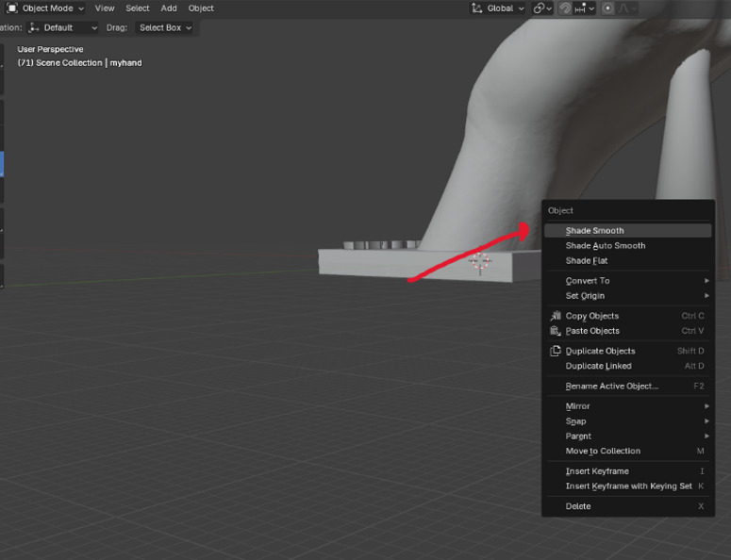The image size is (731, 560).
Task: Expand the Set Origin submenu
Action: 627,295
